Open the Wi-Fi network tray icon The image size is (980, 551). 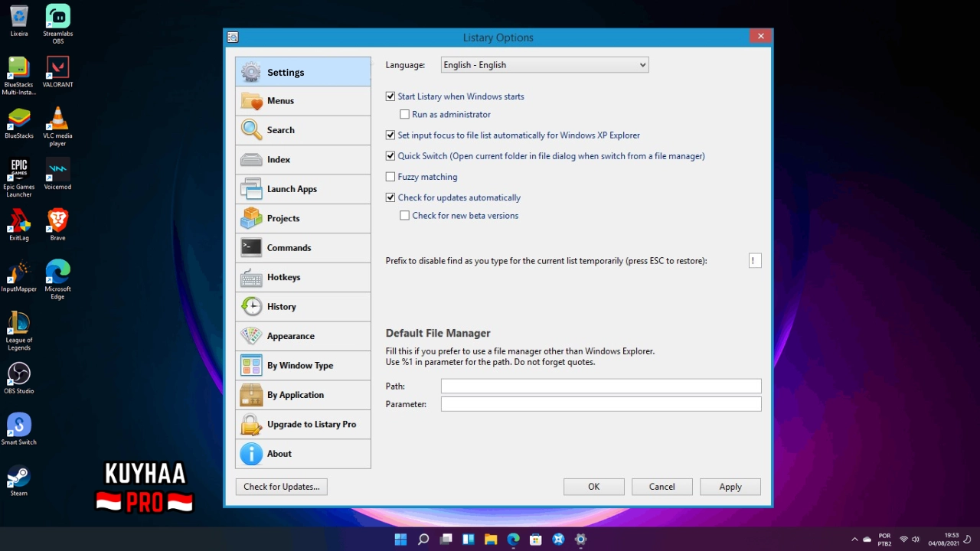904,540
